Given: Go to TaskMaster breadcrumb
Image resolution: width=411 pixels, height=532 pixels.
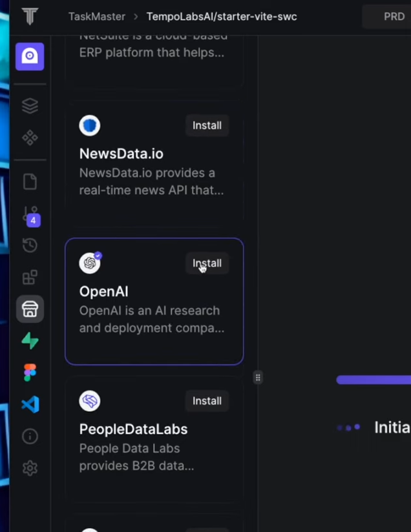Looking at the screenshot, I should pos(97,16).
